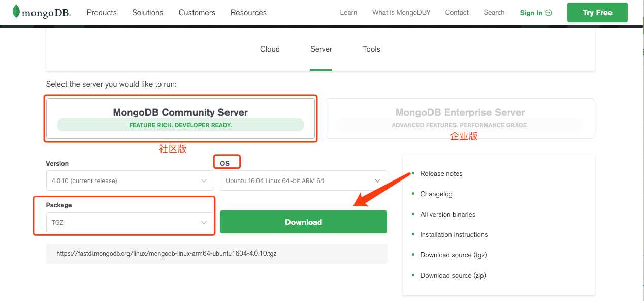The height and width of the screenshot is (301, 644).
Task: Select MongoDB Enterprise Server card
Action: click(x=460, y=118)
